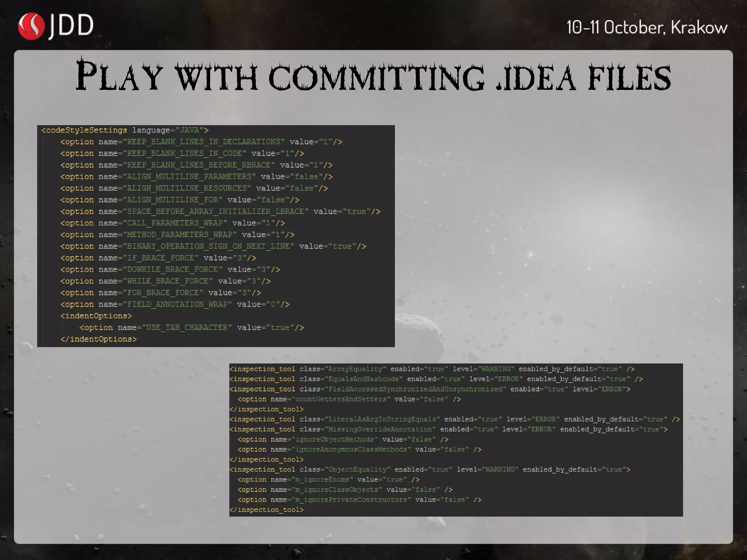Click the MissingOverrideAnnotation inspection line

pos(449,429)
